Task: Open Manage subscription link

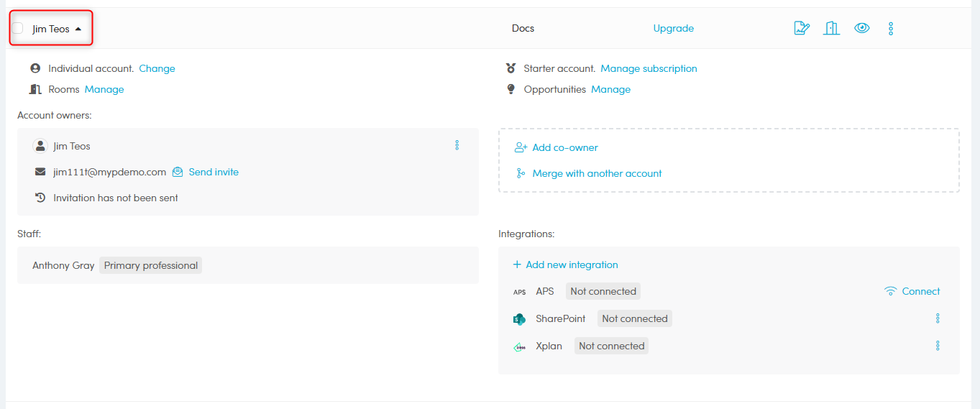Action: pos(649,69)
